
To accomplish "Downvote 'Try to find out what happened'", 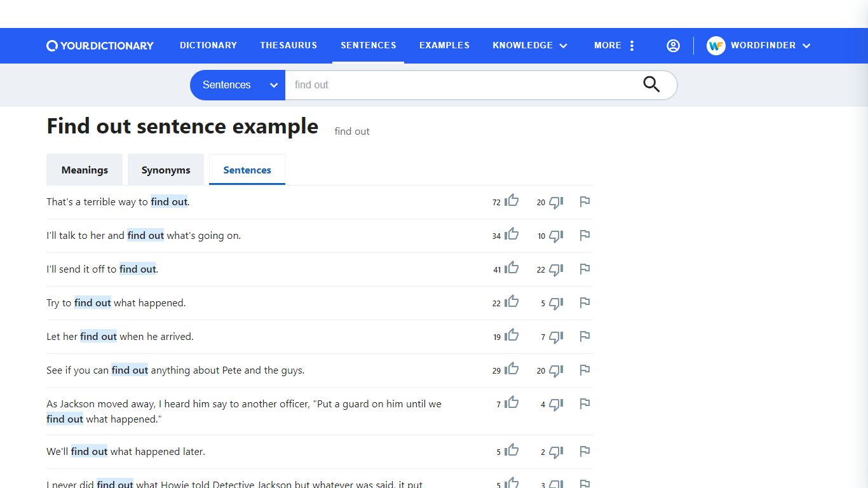I will pyautogui.click(x=556, y=304).
